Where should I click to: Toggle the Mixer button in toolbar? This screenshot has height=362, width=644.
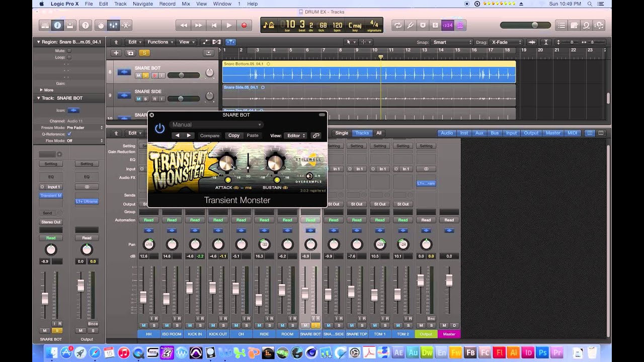pyautogui.click(x=113, y=25)
